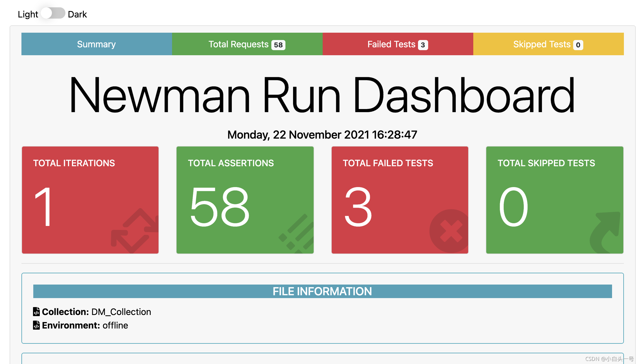The width and height of the screenshot is (638, 364).
Task: Click the File Information header bar
Action: coord(322,291)
